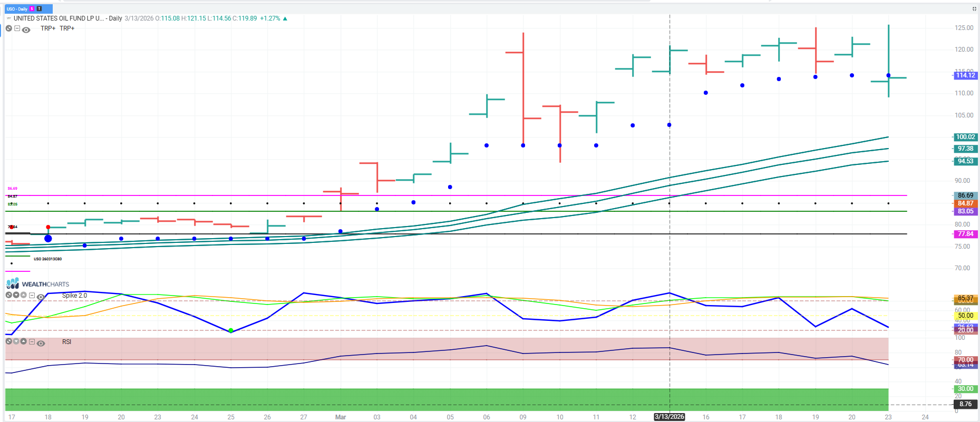Image resolution: width=980 pixels, height=422 pixels.
Task: Toggle visibility of main chart indicators
Action: click(x=26, y=30)
